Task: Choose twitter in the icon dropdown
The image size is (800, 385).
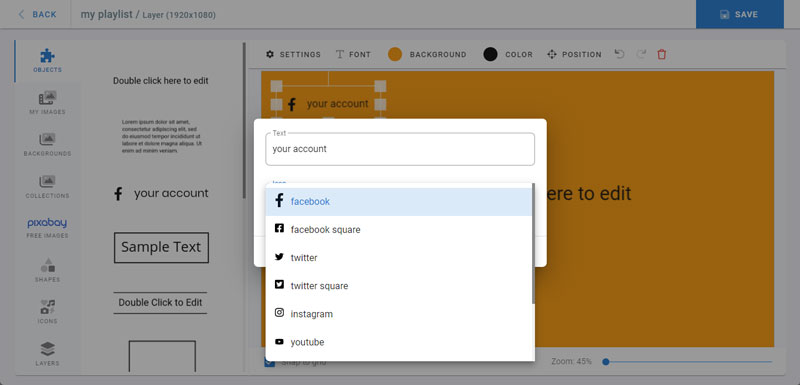Action: click(398, 258)
